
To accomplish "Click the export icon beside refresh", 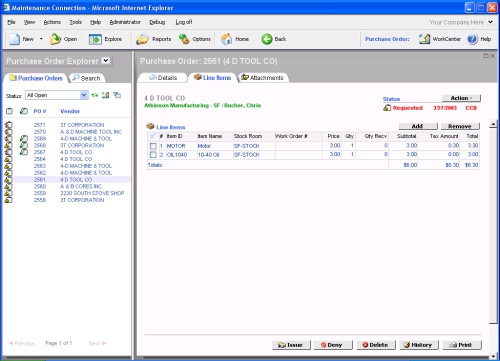I will [x=106, y=95].
